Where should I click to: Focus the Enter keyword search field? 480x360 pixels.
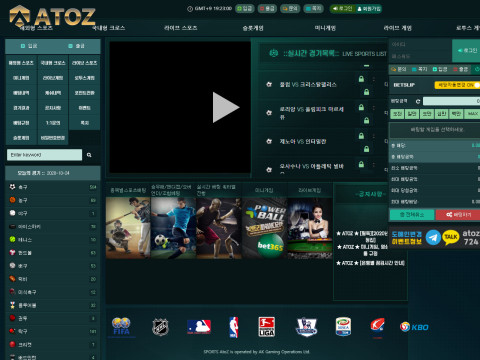(x=44, y=155)
